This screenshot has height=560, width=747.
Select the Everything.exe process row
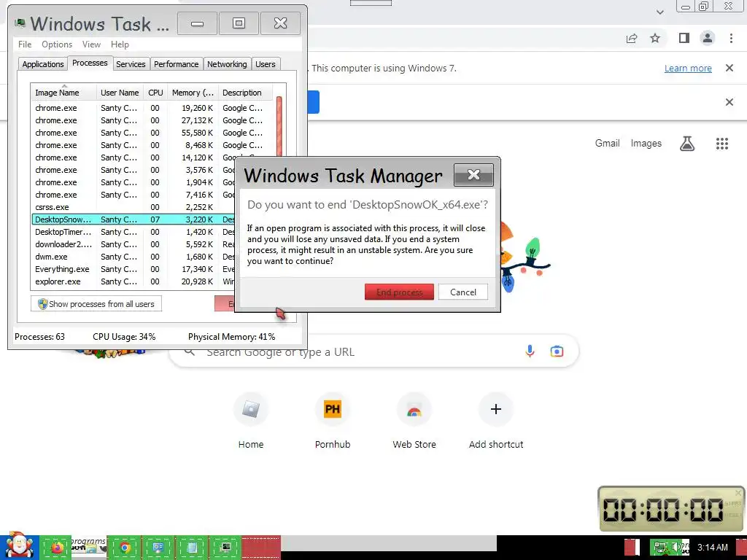coord(133,269)
